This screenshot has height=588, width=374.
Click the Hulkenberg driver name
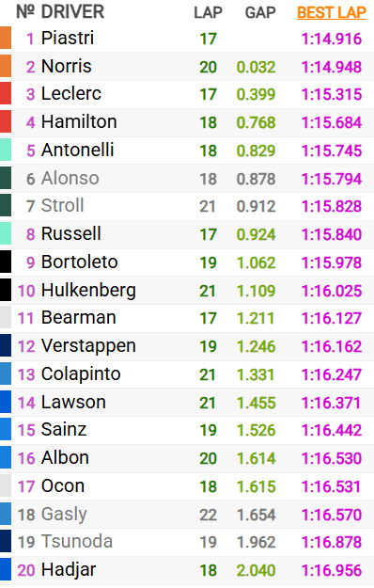point(88,291)
